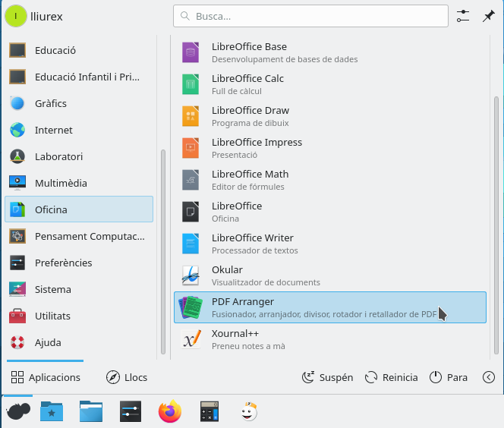
Task: Launch Firefox from the taskbar
Action: point(170,411)
